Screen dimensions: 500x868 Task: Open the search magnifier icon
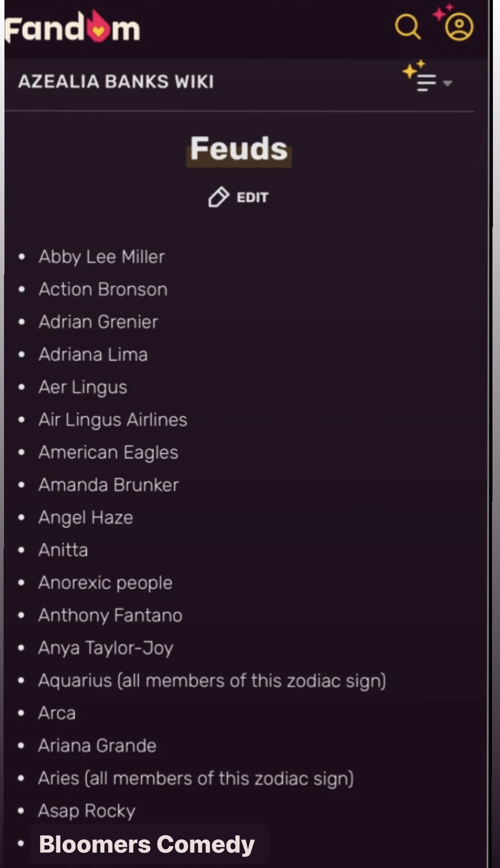tap(408, 27)
